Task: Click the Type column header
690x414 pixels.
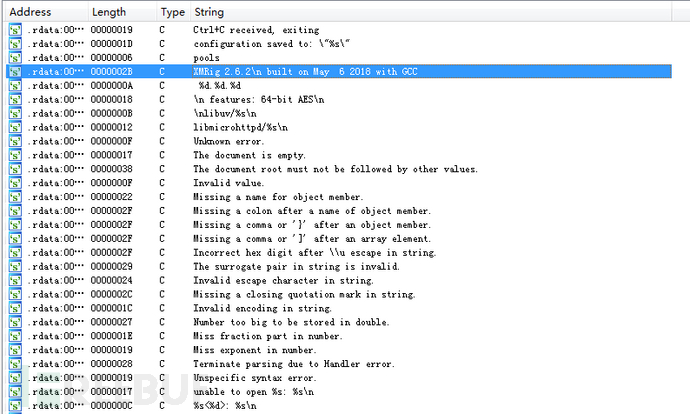Action: pos(172,12)
